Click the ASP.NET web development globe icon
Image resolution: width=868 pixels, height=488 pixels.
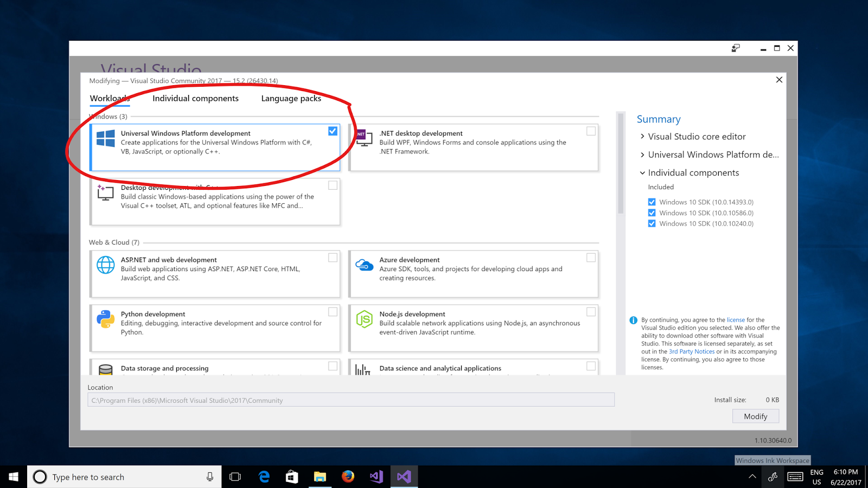(105, 265)
